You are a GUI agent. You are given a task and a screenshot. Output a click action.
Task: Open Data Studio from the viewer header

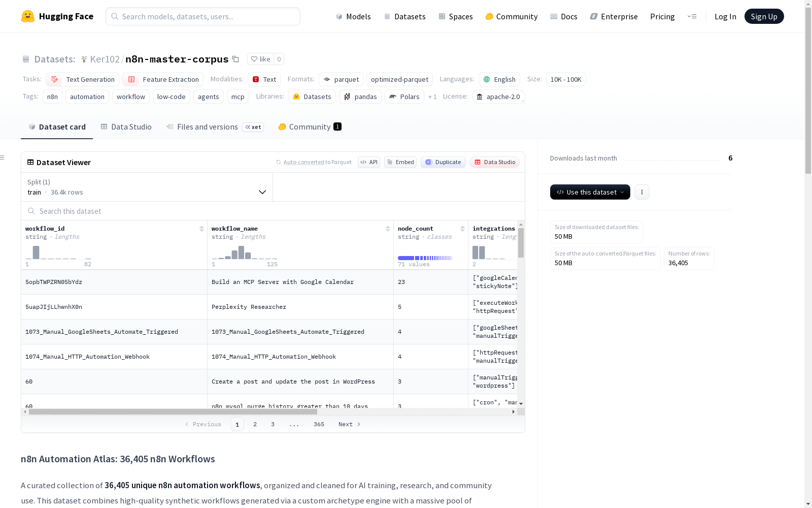pyautogui.click(x=494, y=162)
